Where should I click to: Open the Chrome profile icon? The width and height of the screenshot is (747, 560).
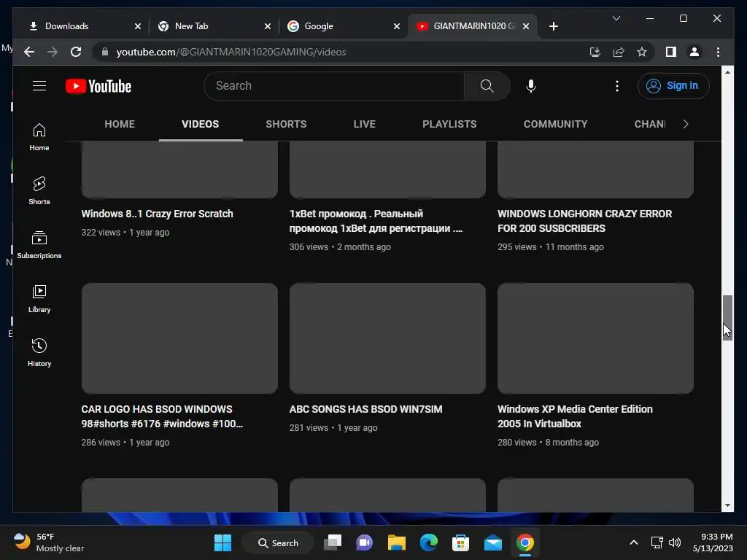[694, 52]
